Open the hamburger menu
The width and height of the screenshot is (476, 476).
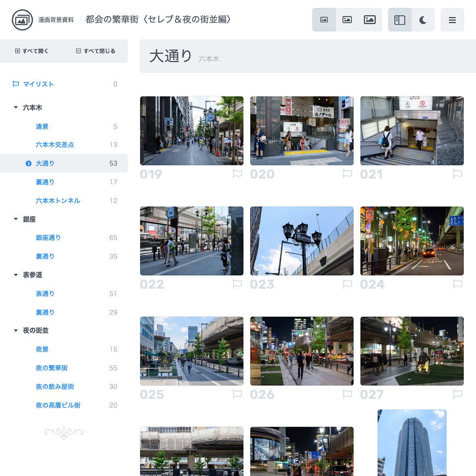pos(452,20)
